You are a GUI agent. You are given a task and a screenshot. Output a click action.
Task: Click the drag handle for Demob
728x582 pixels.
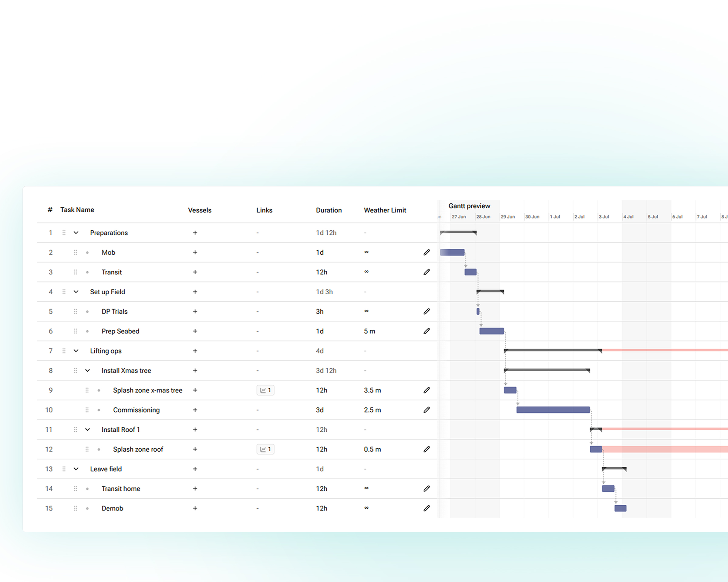(x=75, y=508)
